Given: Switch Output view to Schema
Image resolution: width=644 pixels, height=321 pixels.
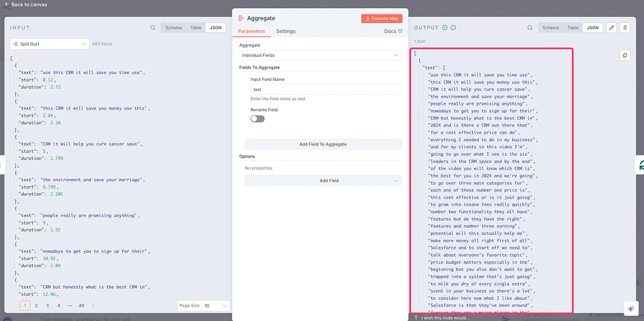Looking at the screenshot, I should [x=550, y=28].
